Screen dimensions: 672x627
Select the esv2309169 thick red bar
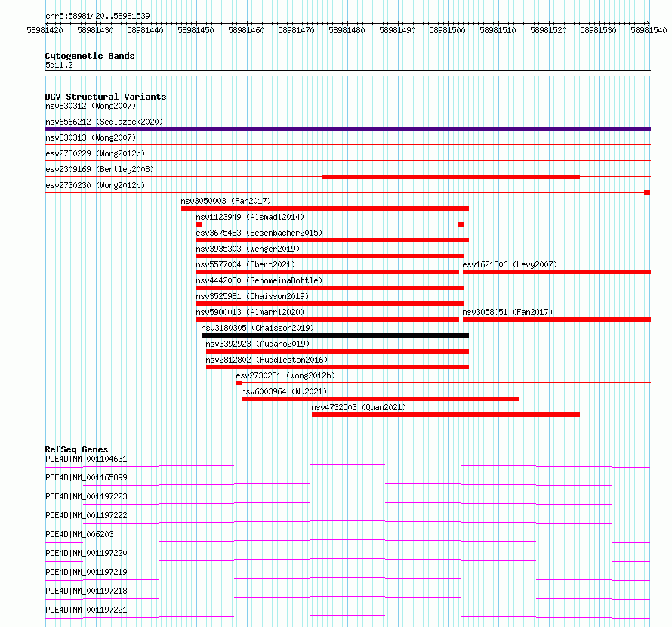451,177
